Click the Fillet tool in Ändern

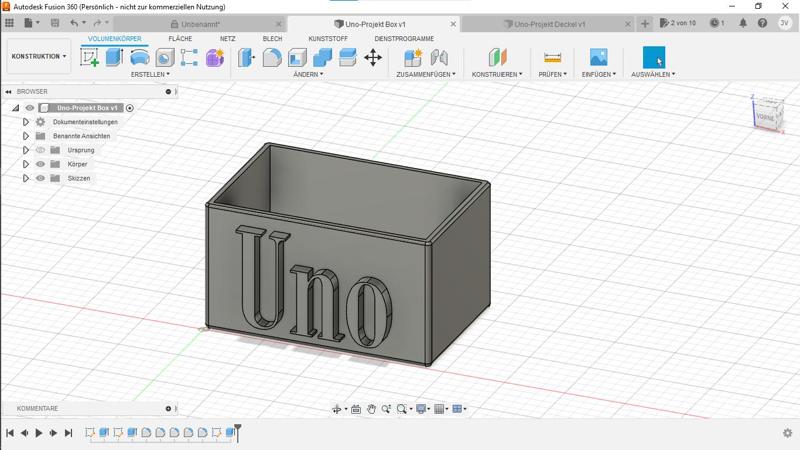coord(272,58)
